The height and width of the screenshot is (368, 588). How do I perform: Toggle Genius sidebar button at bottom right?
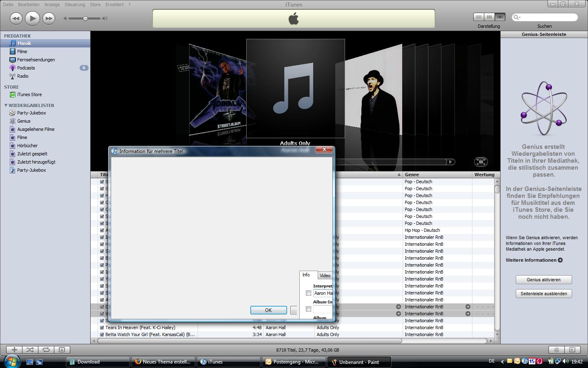click(572, 350)
